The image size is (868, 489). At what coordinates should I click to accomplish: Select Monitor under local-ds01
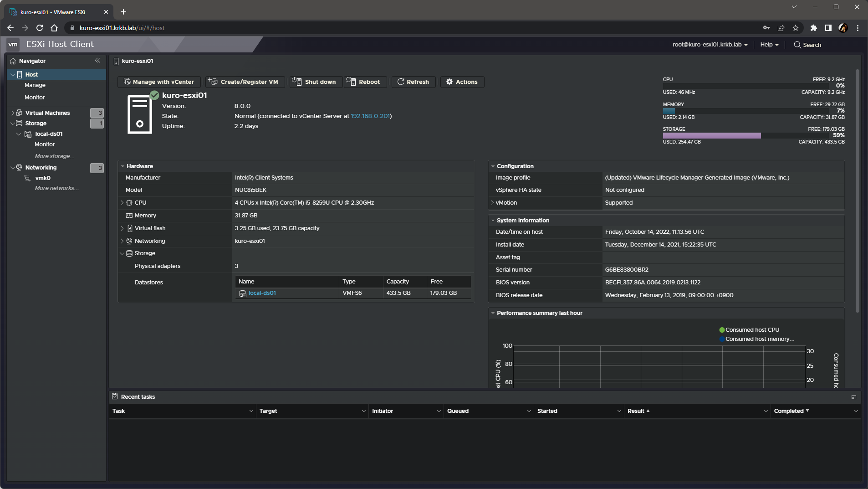coord(44,144)
